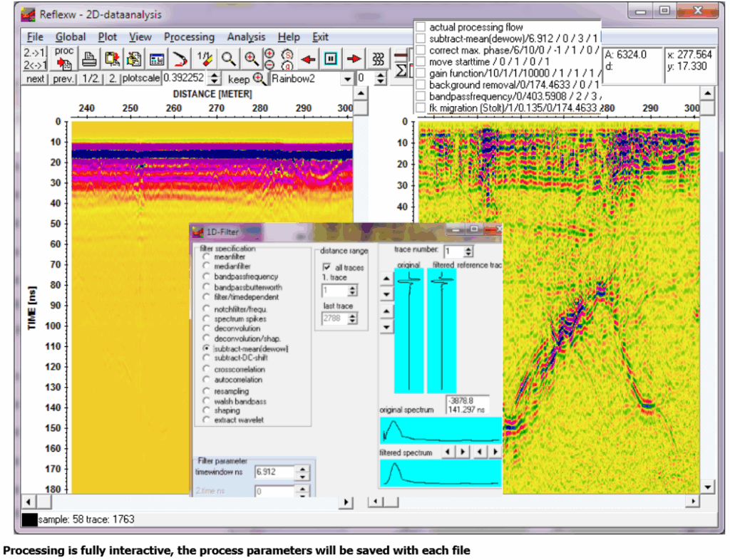Click the red pick tool icon
Viewport: 730px width, 560px height.
pos(180,59)
